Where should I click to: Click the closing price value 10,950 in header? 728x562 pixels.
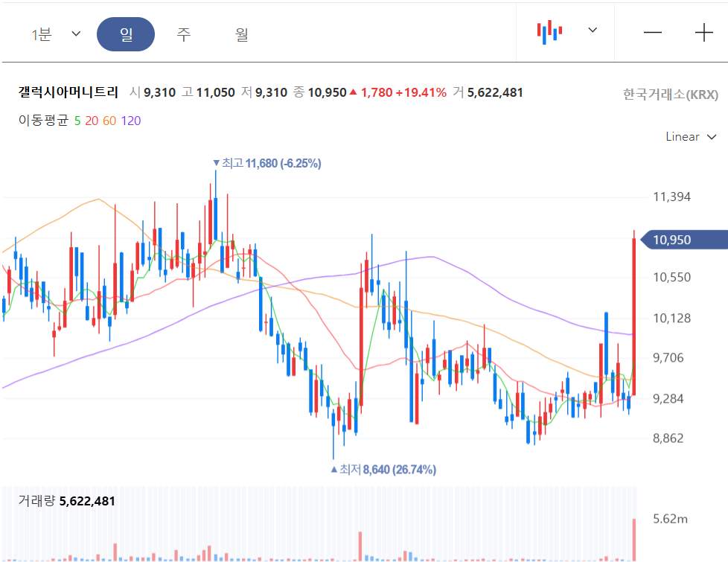(x=328, y=92)
